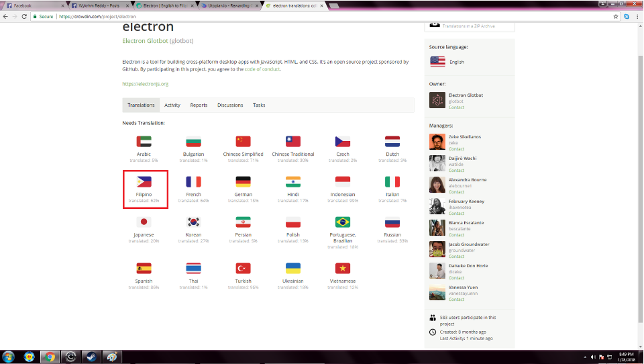Switch to the Facebook browser tab
Viewport: 644px width, 364px height.
pyautogui.click(x=34, y=6)
